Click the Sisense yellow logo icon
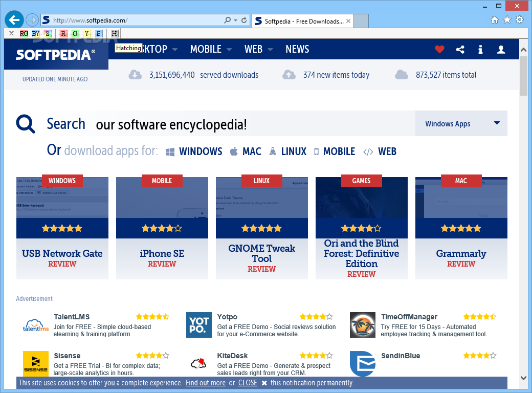 36,363
